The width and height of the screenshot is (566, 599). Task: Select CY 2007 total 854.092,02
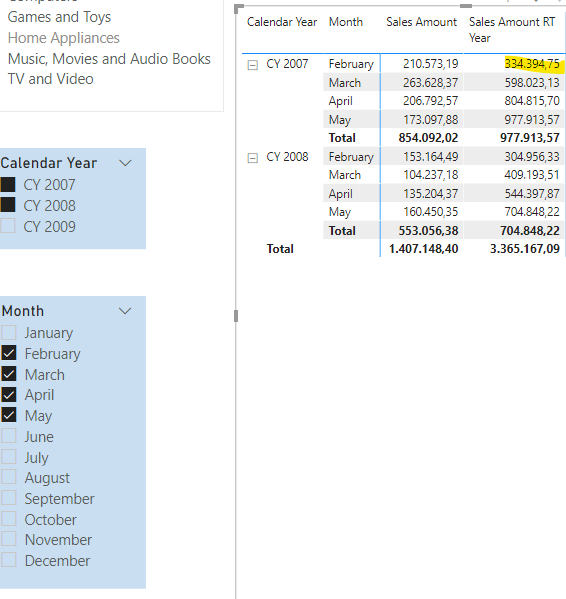(428, 138)
